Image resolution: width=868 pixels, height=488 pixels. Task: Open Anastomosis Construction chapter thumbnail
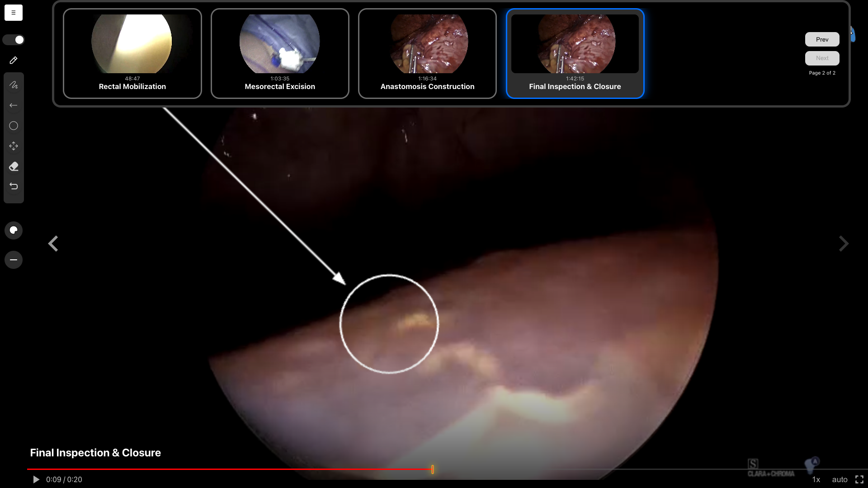click(x=427, y=53)
